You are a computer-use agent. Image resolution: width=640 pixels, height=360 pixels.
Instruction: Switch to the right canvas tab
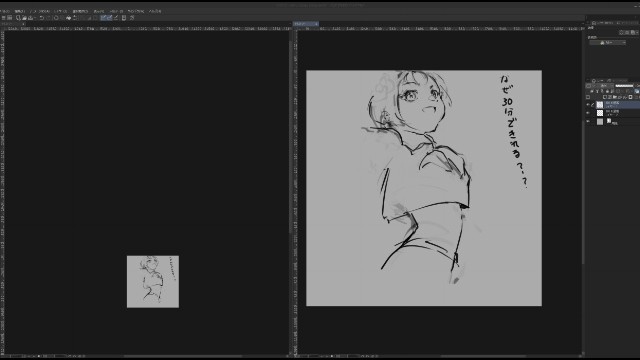coord(305,24)
